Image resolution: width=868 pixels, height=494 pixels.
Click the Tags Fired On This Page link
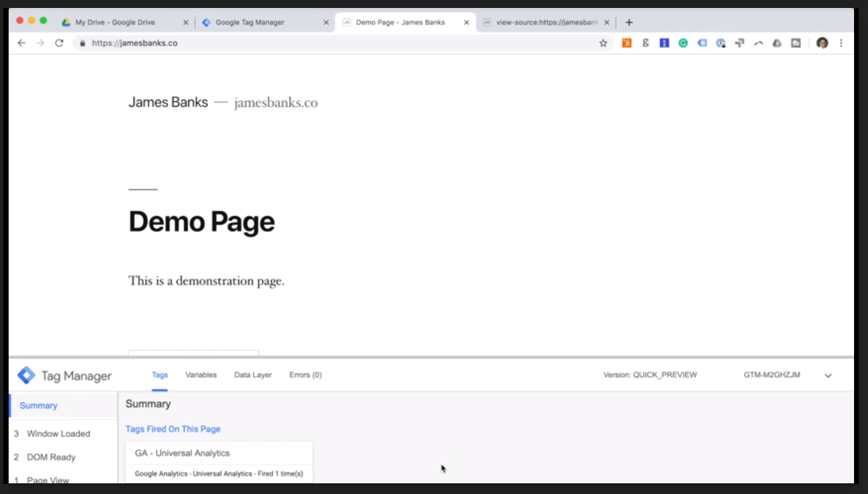pos(173,429)
